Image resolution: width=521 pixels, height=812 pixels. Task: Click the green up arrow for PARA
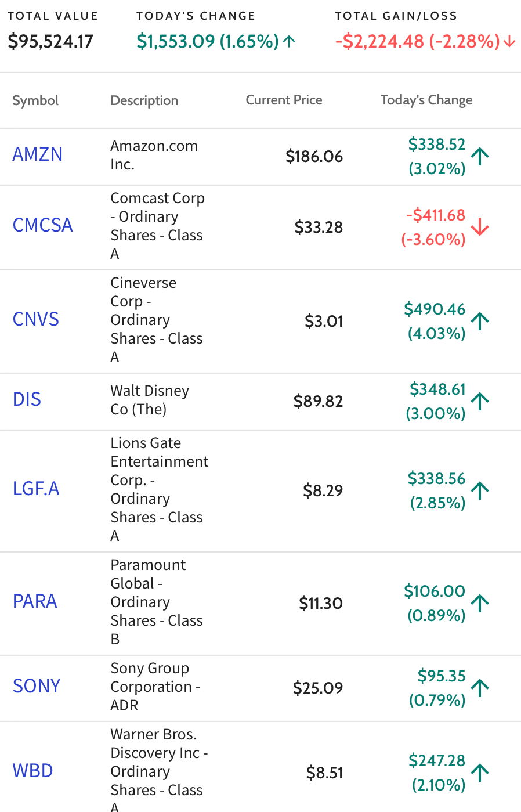[480, 603]
